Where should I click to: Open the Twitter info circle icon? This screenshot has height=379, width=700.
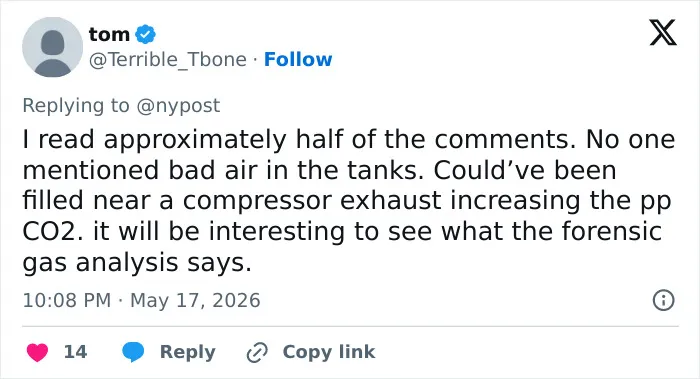tap(663, 300)
